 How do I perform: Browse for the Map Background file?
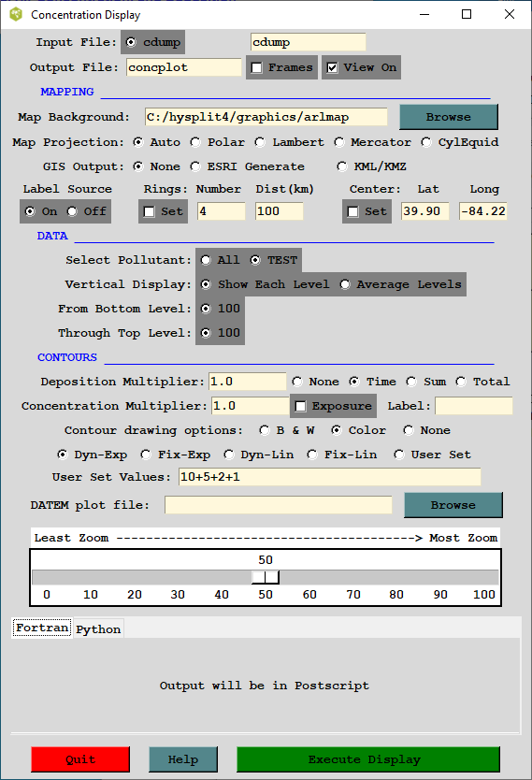pyautogui.click(x=449, y=117)
